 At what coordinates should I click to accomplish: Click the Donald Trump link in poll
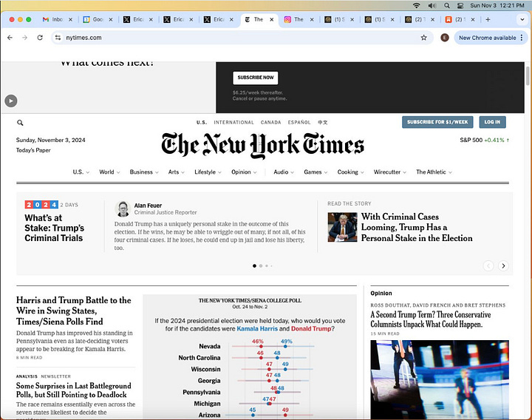[x=311, y=328]
